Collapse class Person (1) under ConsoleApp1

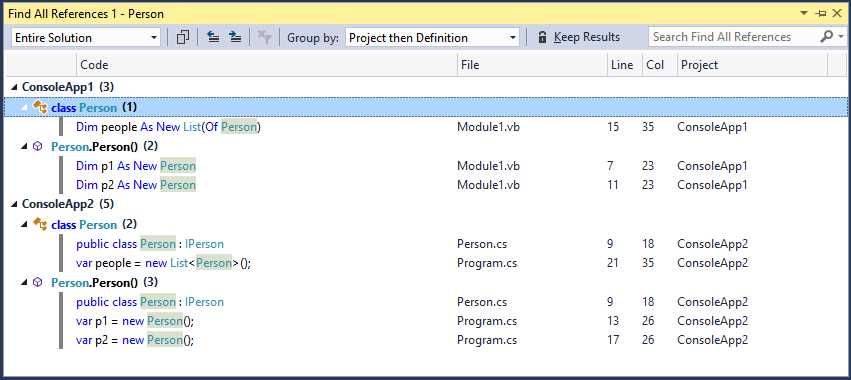click(24, 107)
